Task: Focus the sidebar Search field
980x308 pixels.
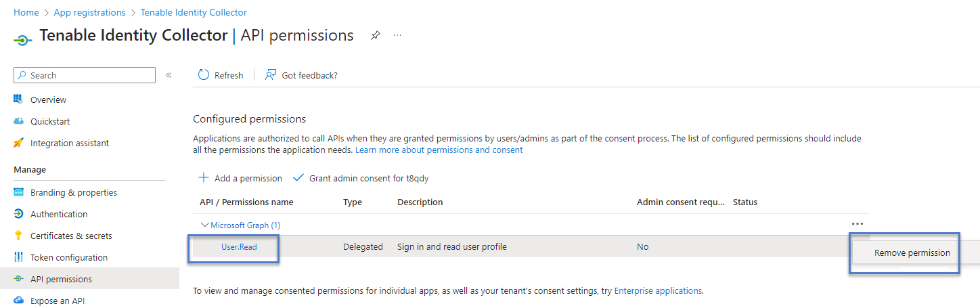Action: click(x=85, y=75)
